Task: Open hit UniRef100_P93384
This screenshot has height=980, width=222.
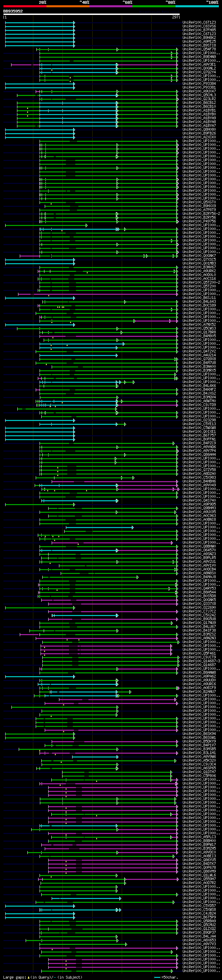Action: click(199, 84)
